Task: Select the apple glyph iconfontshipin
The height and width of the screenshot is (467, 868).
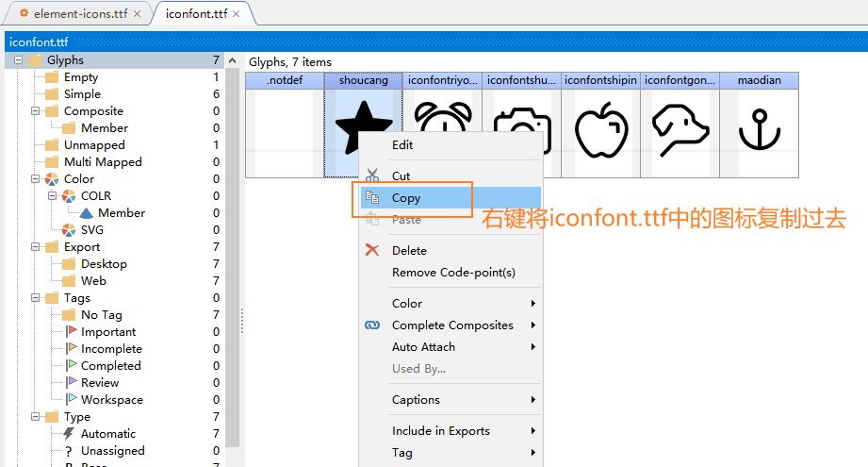Action: click(600, 130)
